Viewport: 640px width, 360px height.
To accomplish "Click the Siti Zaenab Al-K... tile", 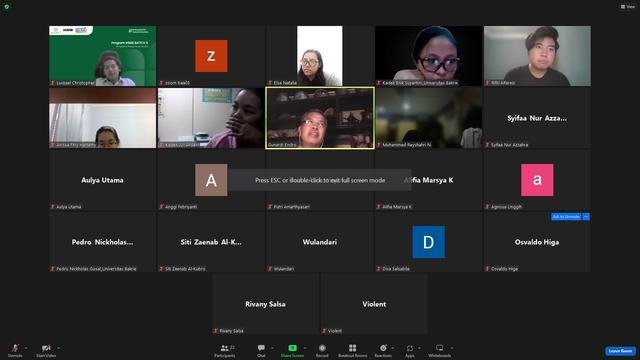I will (x=211, y=242).
